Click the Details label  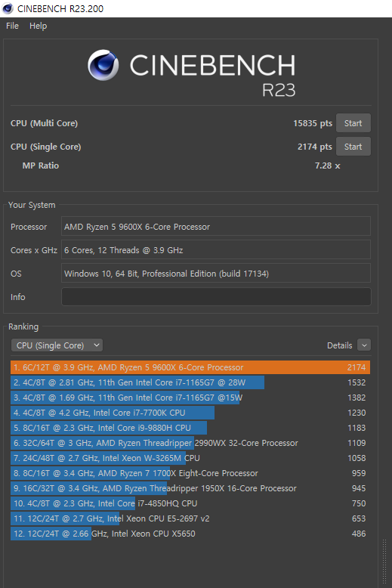[340, 345]
